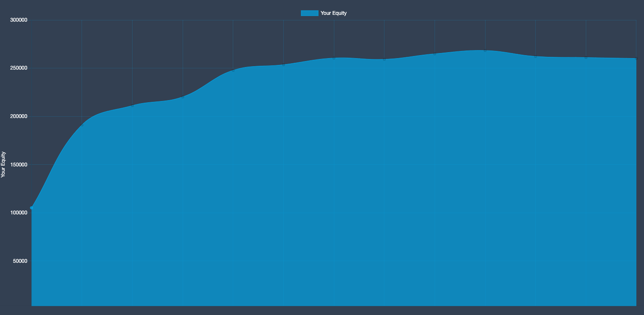Toggle the Your Equity legend color box

click(x=309, y=13)
